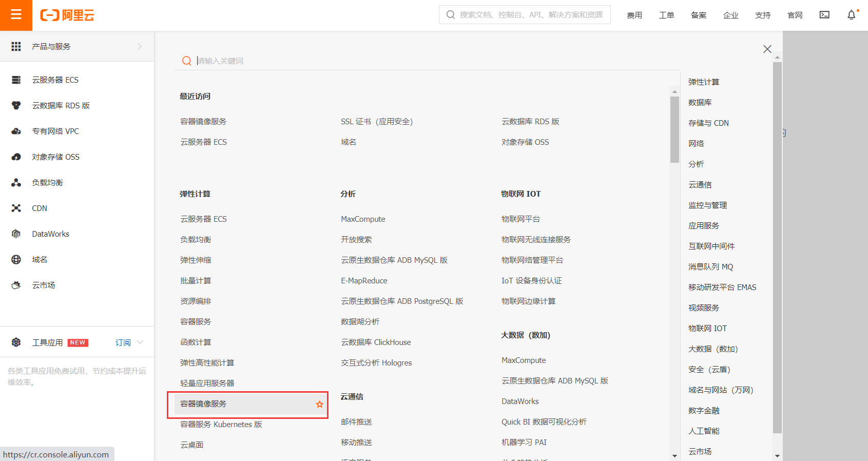Expand the 订阅 dropdown chevron

(x=140, y=342)
